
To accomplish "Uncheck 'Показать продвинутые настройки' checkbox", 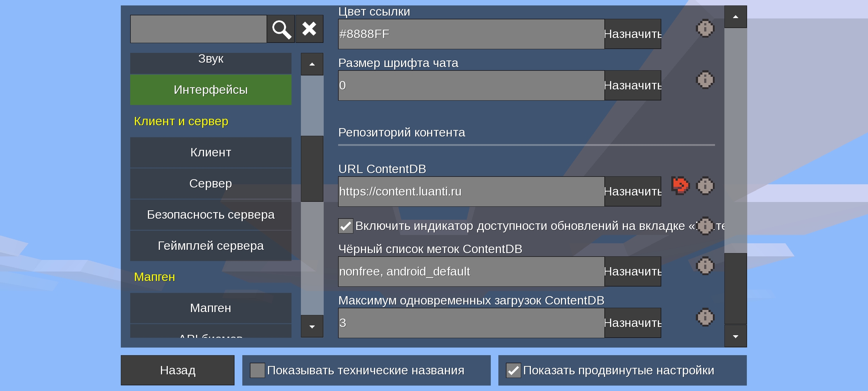I will [x=514, y=370].
